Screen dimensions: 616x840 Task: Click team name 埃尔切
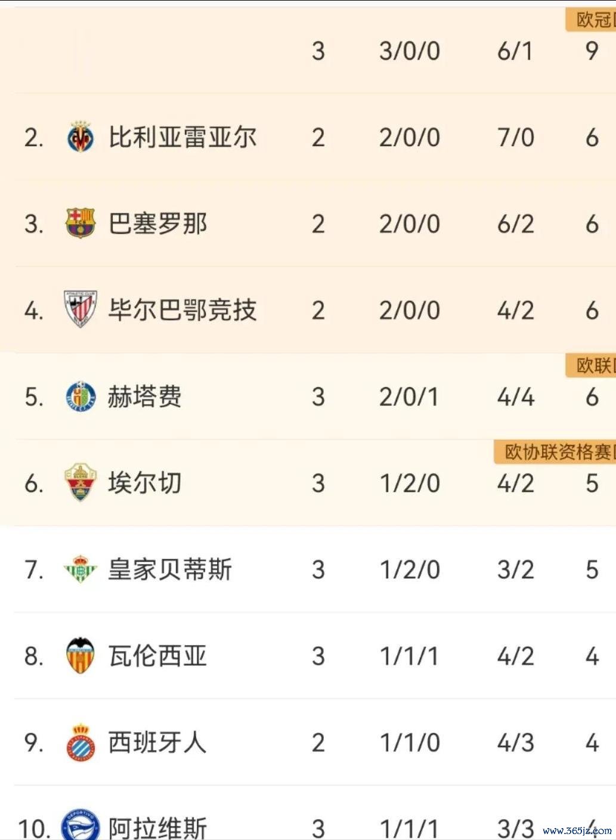(145, 483)
